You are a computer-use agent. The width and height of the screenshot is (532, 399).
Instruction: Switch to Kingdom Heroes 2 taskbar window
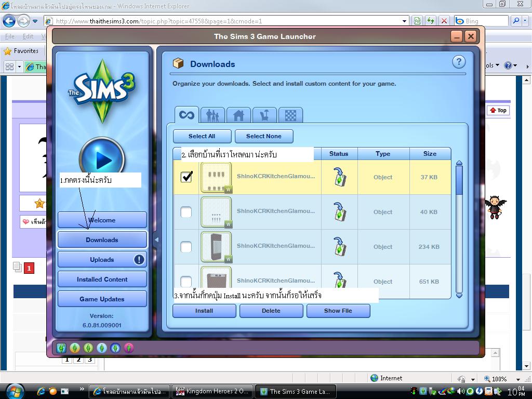212,391
